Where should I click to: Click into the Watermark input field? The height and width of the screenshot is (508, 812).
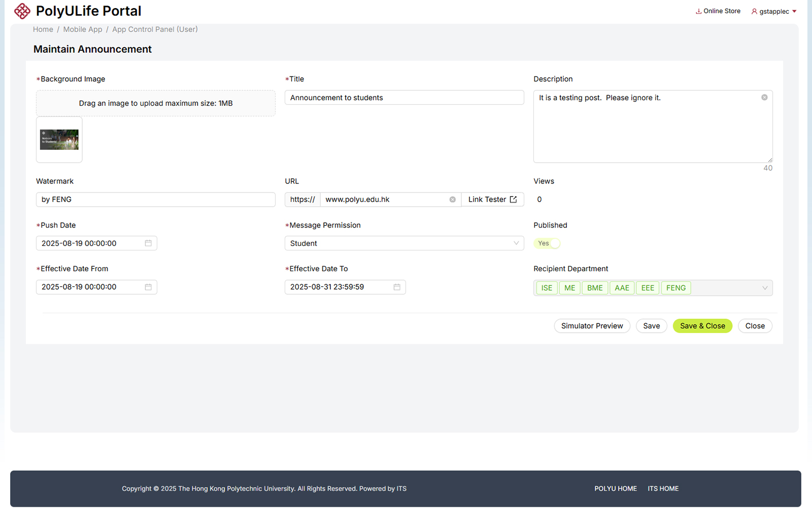pos(155,200)
